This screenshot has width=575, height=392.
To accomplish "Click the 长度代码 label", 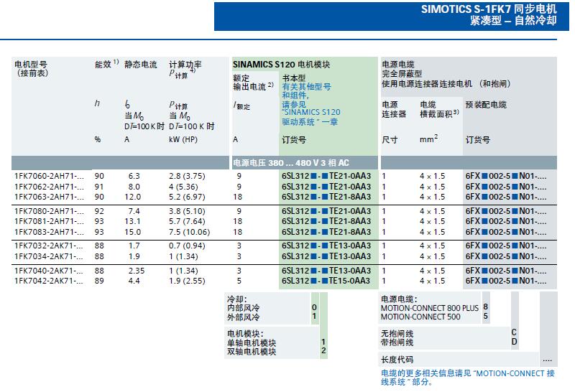I will [x=397, y=359].
